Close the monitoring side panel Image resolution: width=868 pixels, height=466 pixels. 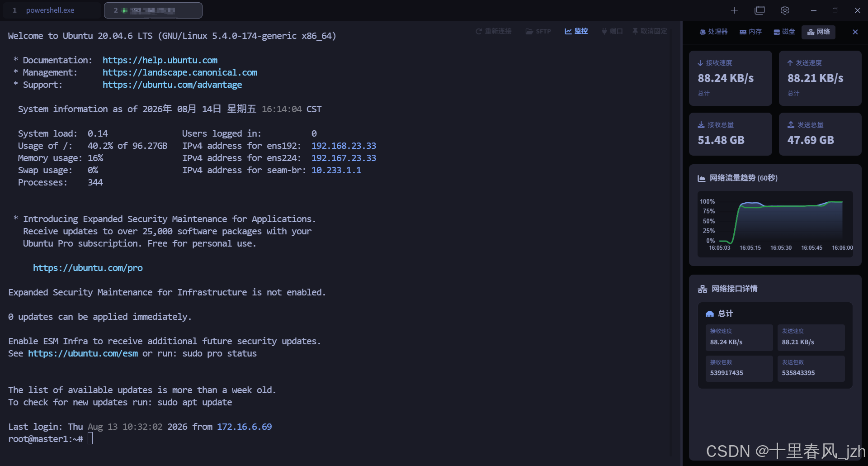[x=855, y=32]
